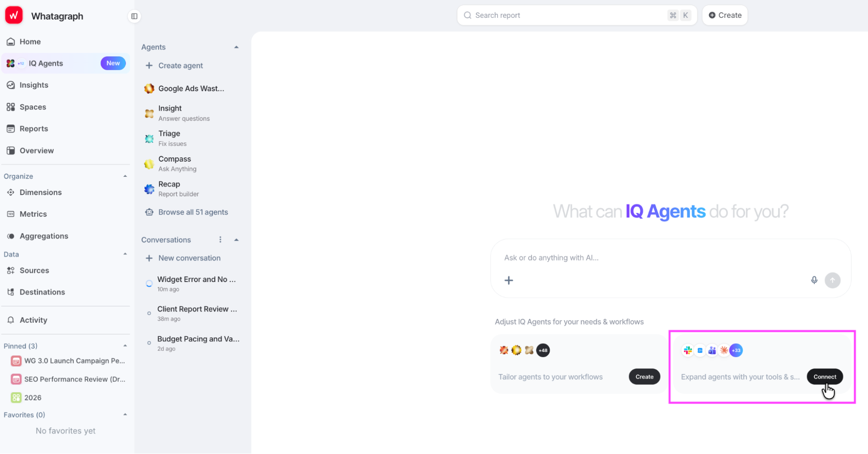
Task: Browse all 51 agents
Action: click(187, 212)
